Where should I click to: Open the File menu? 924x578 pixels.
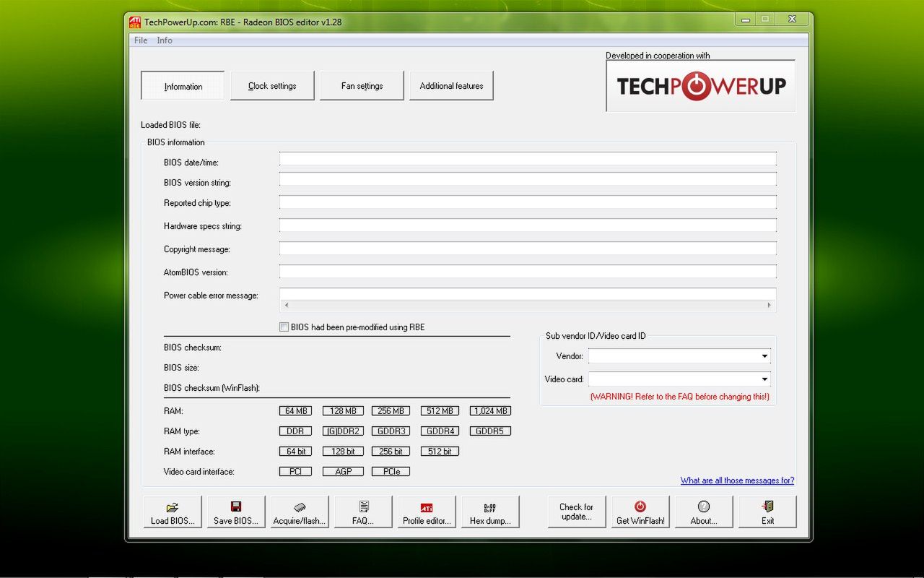click(141, 40)
